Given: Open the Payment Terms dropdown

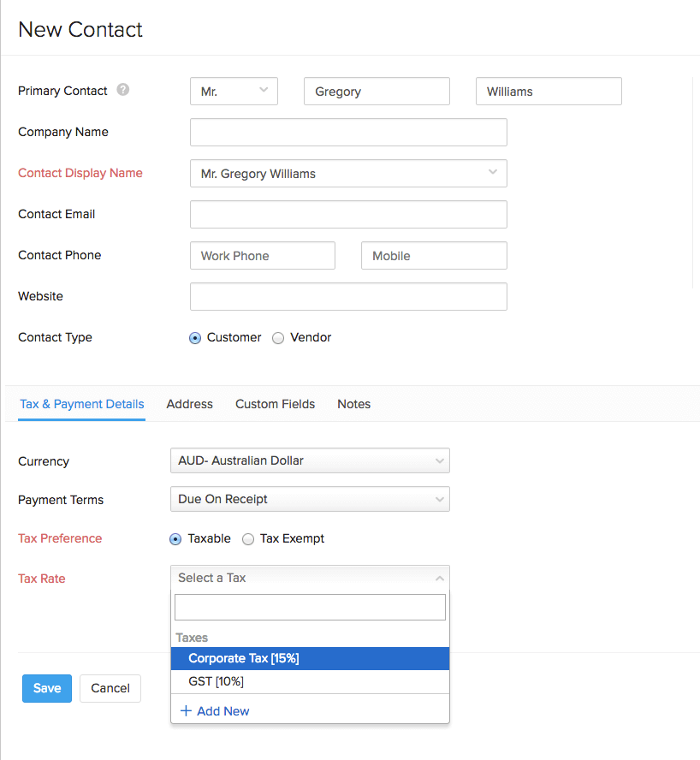Looking at the screenshot, I should (x=310, y=499).
